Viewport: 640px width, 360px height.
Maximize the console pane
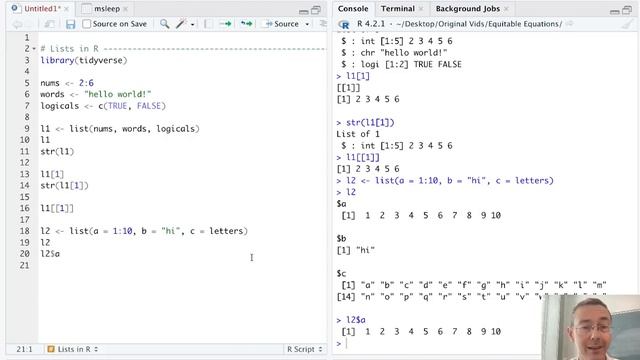click(627, 10)
